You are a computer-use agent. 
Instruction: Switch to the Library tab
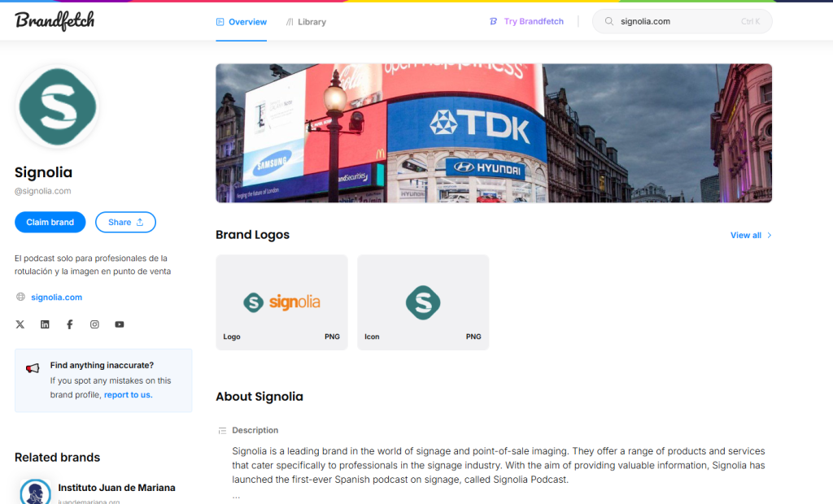point(306,22)
